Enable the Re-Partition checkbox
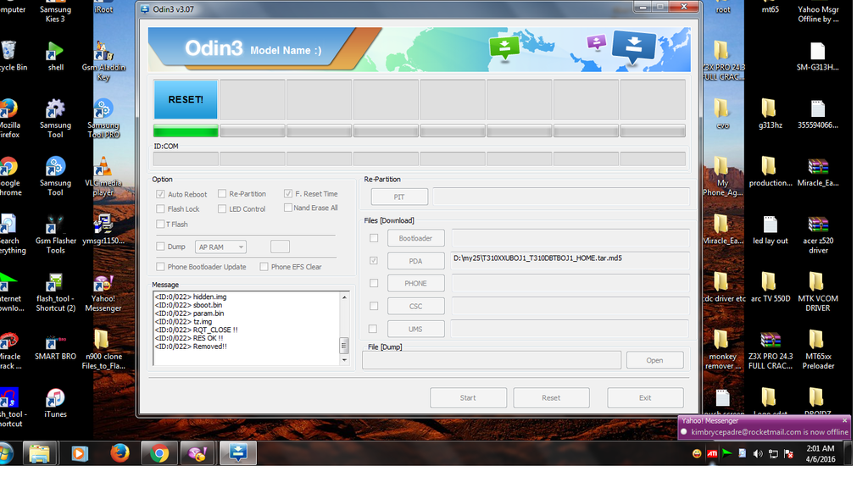868x488 pixels. 222,194
